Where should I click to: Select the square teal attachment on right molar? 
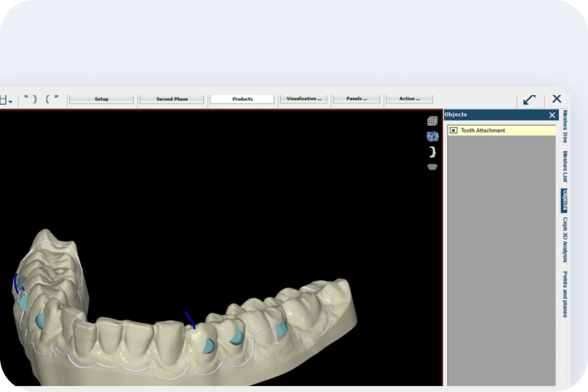coord(282,329)
